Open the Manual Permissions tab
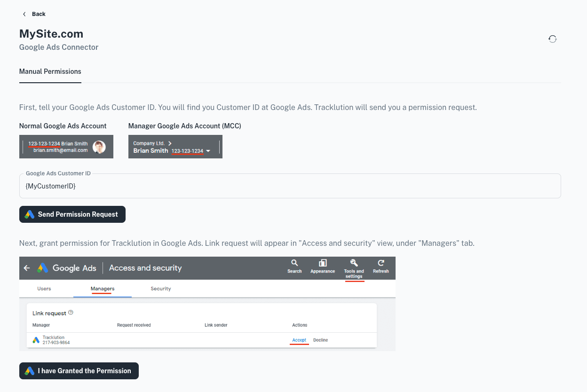 point(50,71)
